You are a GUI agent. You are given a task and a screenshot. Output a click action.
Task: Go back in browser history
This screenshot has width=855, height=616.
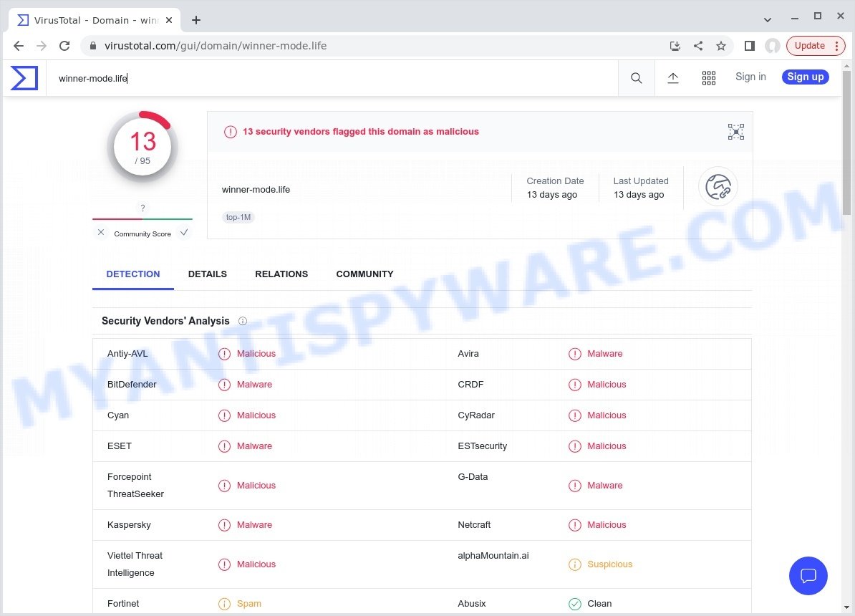(x=19, y=46)
